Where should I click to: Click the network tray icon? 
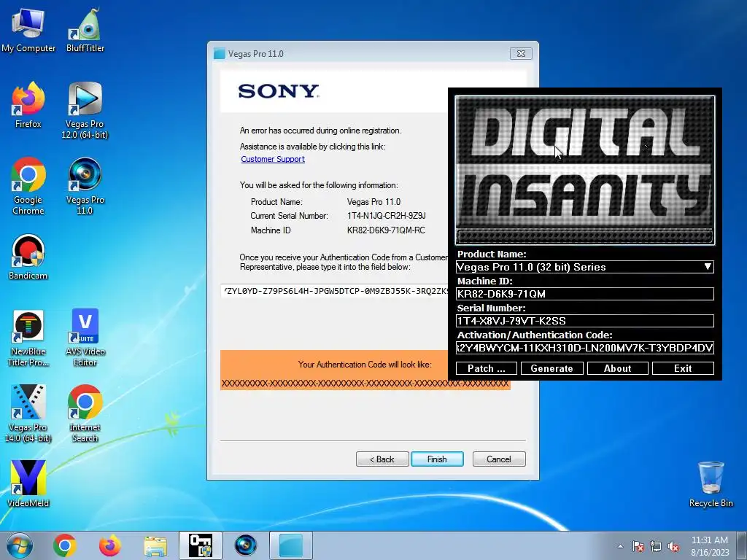[656, 547]
